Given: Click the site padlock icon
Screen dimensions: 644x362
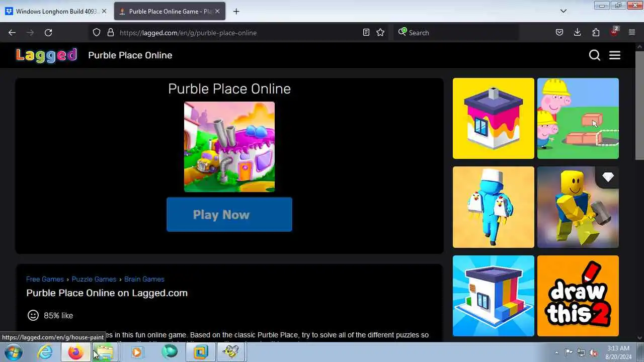Looking at the screenshot, I should [x=111, y=33].
